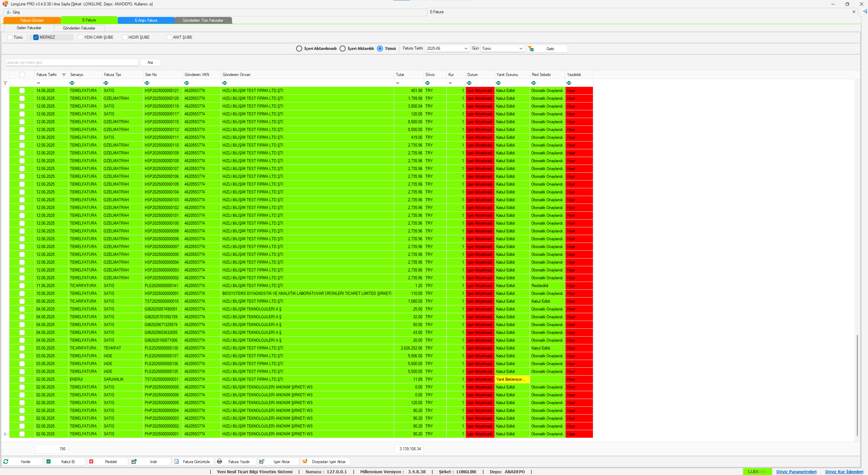Click the blue side panel arrow icon
Viewport: 868px width, 475px height.
click(x=865, y=12)
